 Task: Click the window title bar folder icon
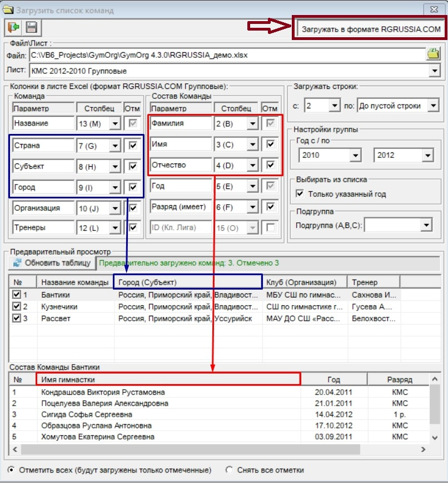(7, 9)
